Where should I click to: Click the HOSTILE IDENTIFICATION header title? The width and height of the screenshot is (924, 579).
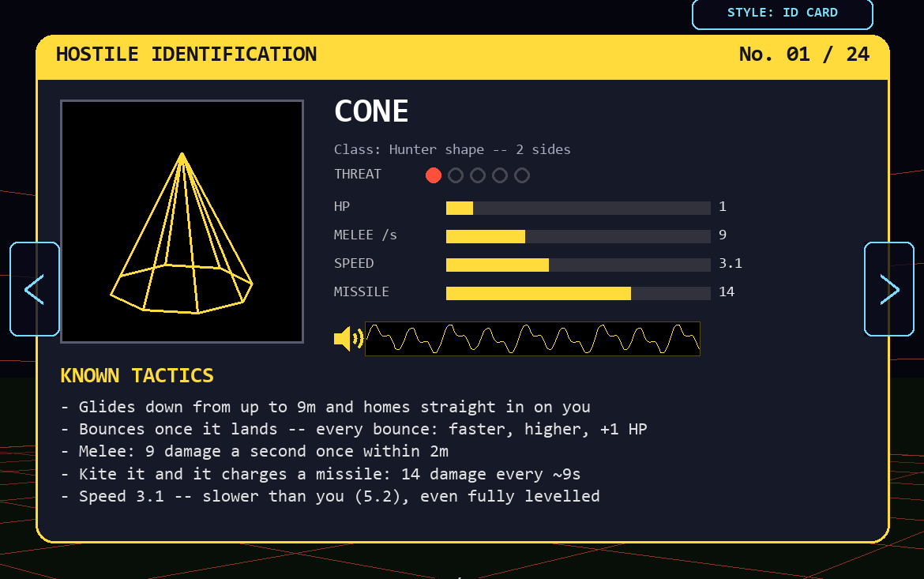pos(186,55)
